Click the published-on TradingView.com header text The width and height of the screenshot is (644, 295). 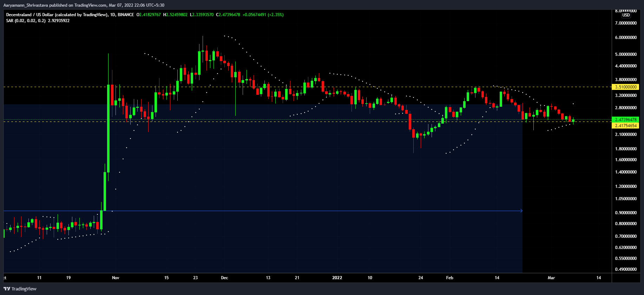tap(84, 5)
